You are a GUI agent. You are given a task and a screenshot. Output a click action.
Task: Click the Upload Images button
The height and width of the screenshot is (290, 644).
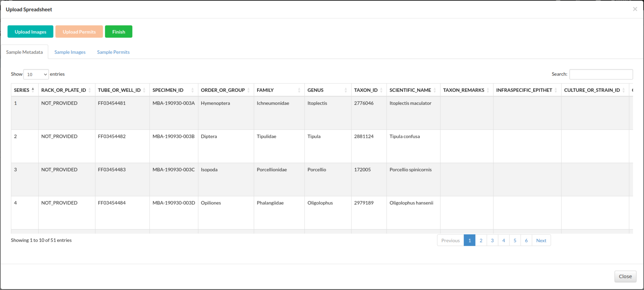[x=30, y=32]
